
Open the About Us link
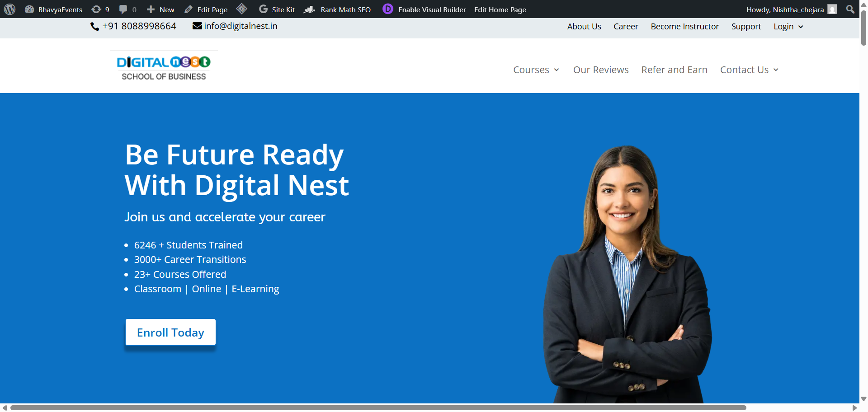[584, 27]
